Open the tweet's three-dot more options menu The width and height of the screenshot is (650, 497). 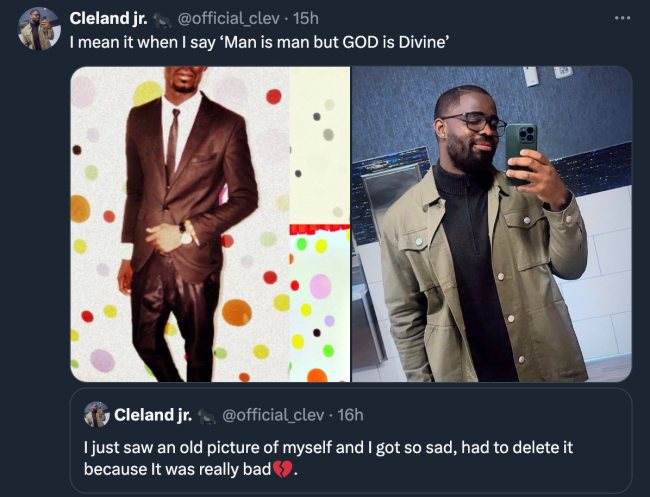(x=624, y=18)
